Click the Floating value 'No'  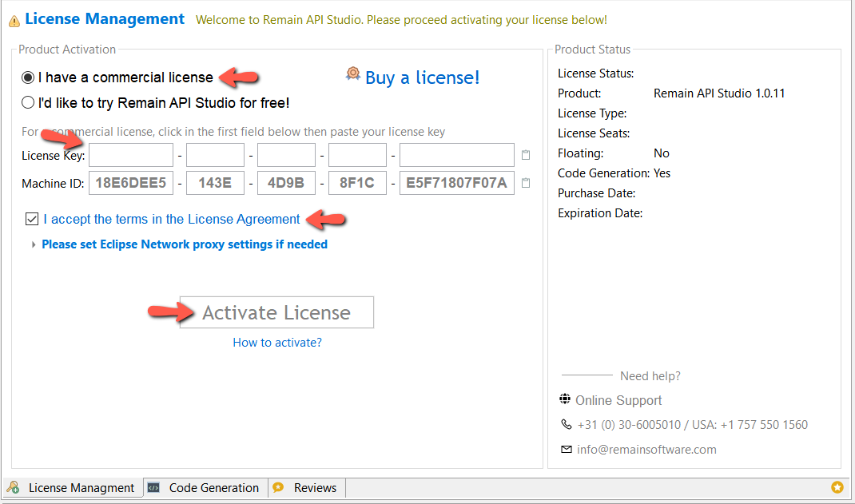tap(662, 153)
